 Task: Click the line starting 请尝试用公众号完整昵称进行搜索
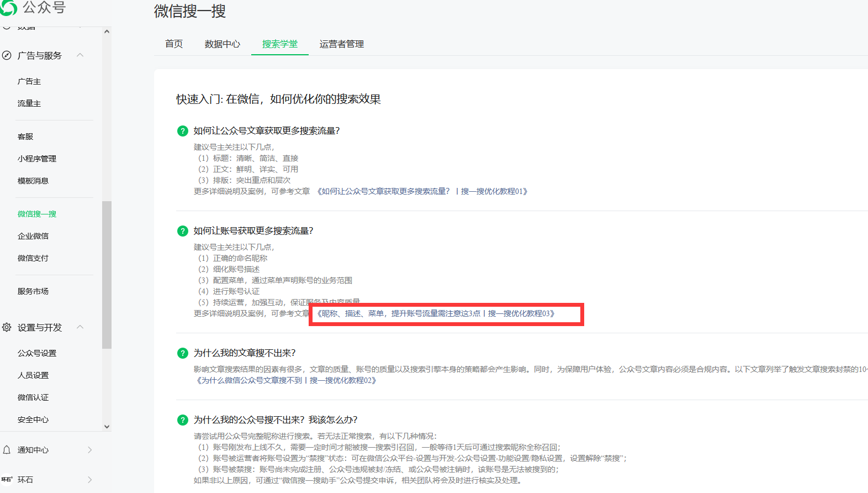(x=315, y=436)
